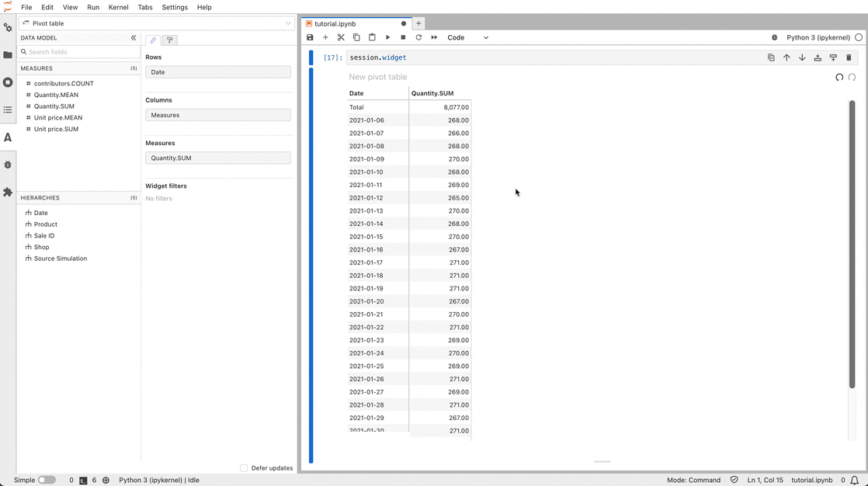Move the cell down using arrow icon
The image size is (868, 486).
pos(802,57)
